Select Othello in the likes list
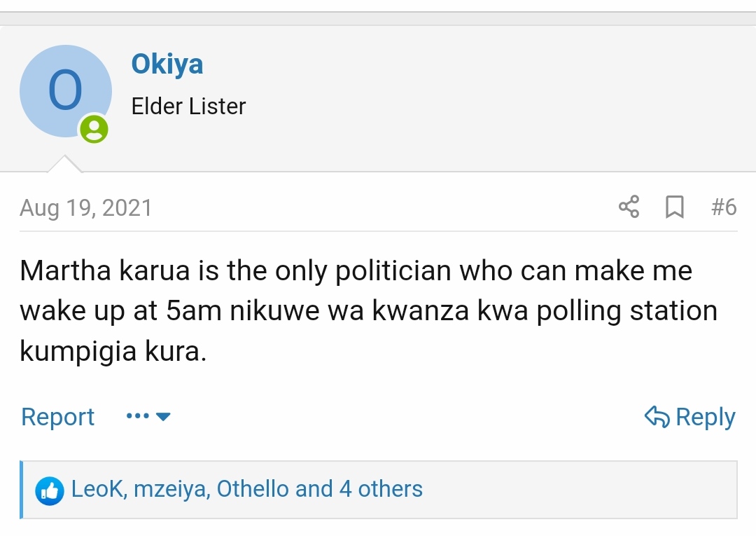The width and height of the screenshot is (756, 536). (253, 489)
